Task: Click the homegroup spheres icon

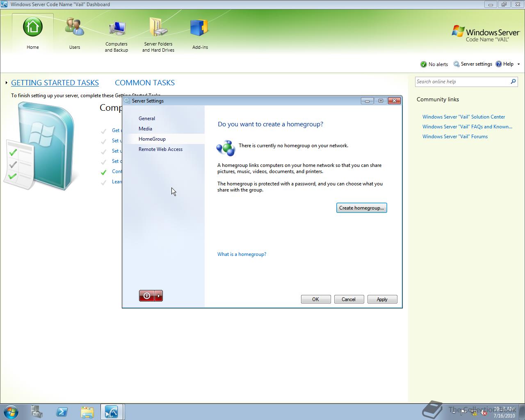Action: click(x=226, y=148)
